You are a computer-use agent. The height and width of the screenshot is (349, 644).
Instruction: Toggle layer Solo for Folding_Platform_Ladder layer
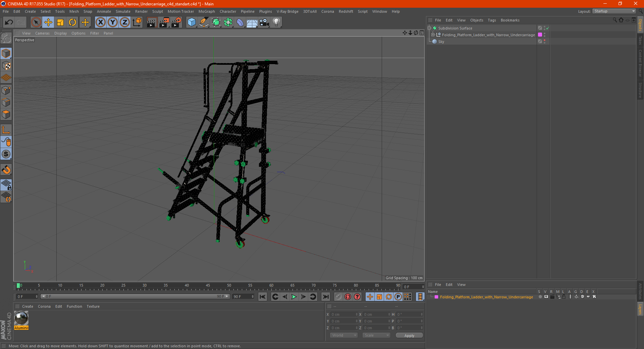tap(540, 297)
